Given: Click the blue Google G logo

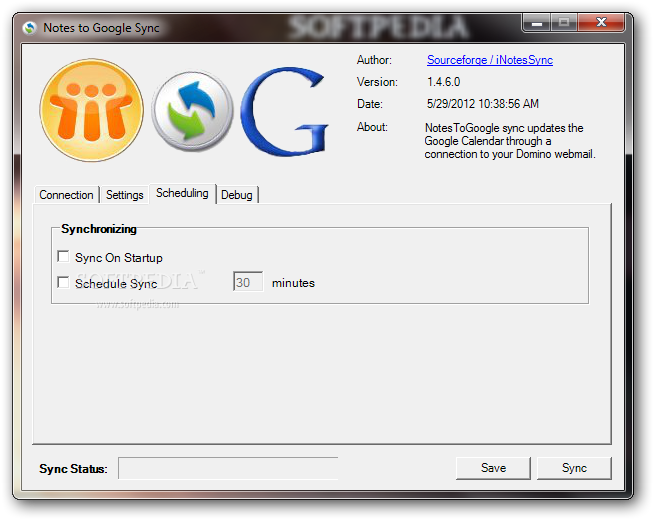Looking at the screenshot, I should click(x=284, y=112).
